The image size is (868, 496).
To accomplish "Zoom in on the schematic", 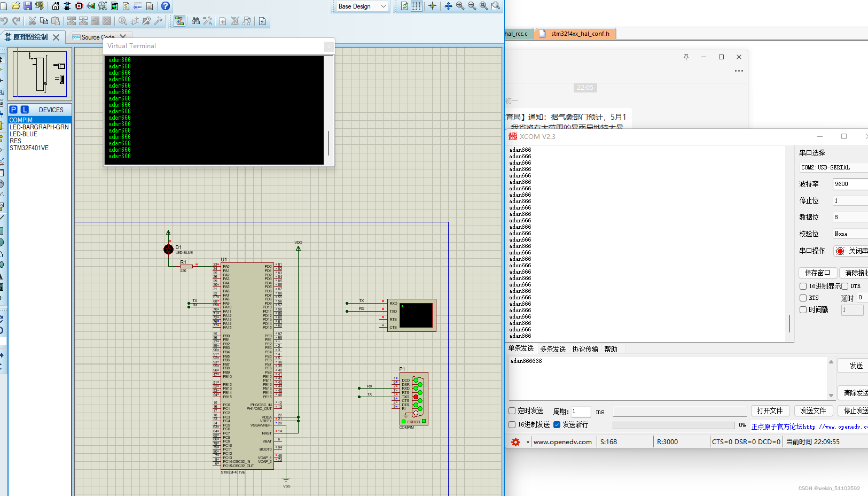I will [460, 6].
